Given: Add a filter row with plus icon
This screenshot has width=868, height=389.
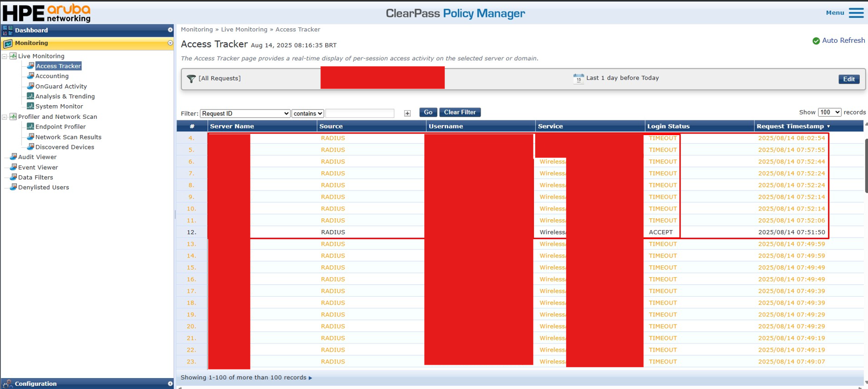Looking at the screenshot, I should point(407,113).
